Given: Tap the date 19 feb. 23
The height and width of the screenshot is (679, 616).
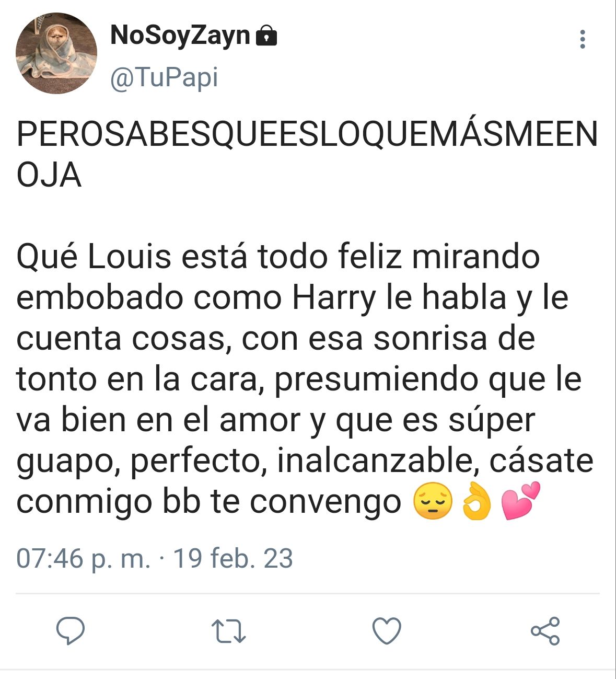Looking at the screenshot, I should click(233, 558).
